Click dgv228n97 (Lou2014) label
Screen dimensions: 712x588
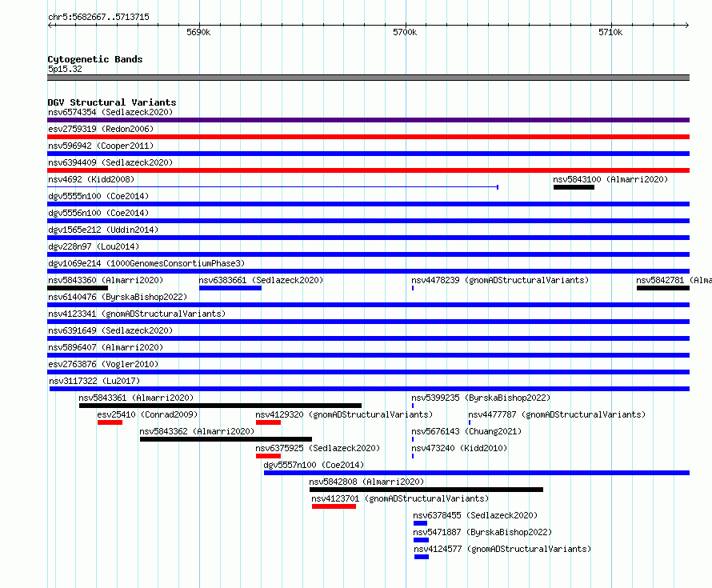(x=94, y=246)
